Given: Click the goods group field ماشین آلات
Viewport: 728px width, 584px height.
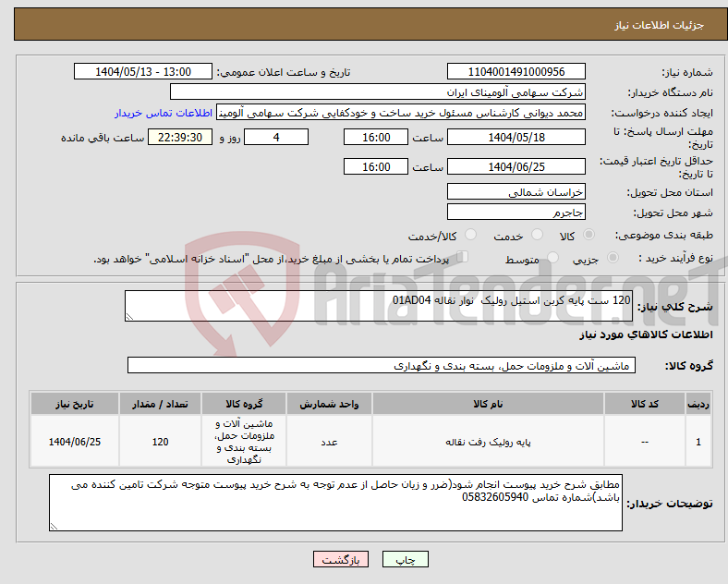Looking at the screenshot, I should [382, 365].
